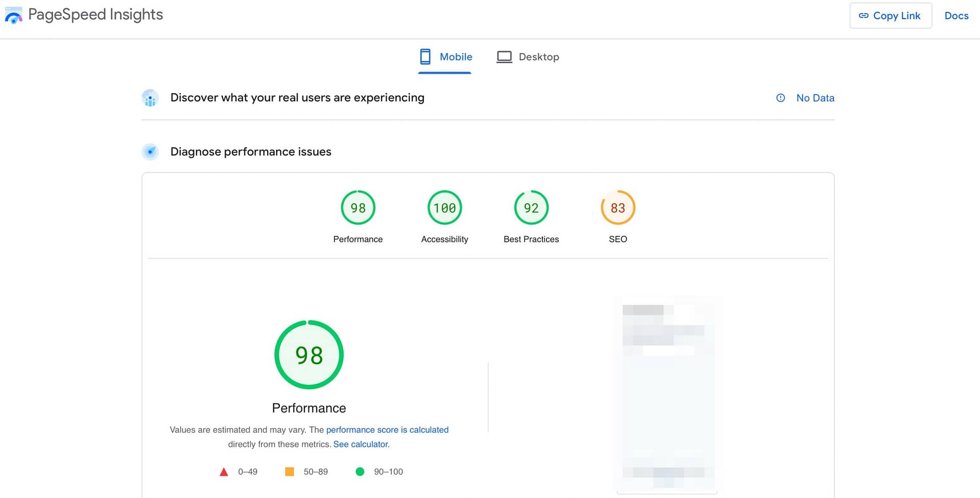Switch to the Desktop tab
This screenshot has width=980, height=498.
(528, 57)
